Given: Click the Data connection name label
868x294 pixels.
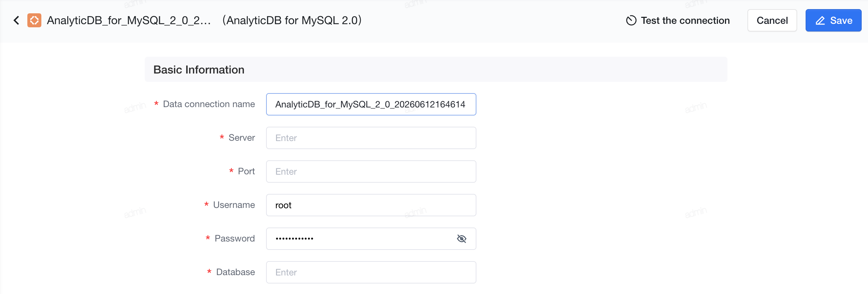Looking at the screenshot, I should (209, 104).
